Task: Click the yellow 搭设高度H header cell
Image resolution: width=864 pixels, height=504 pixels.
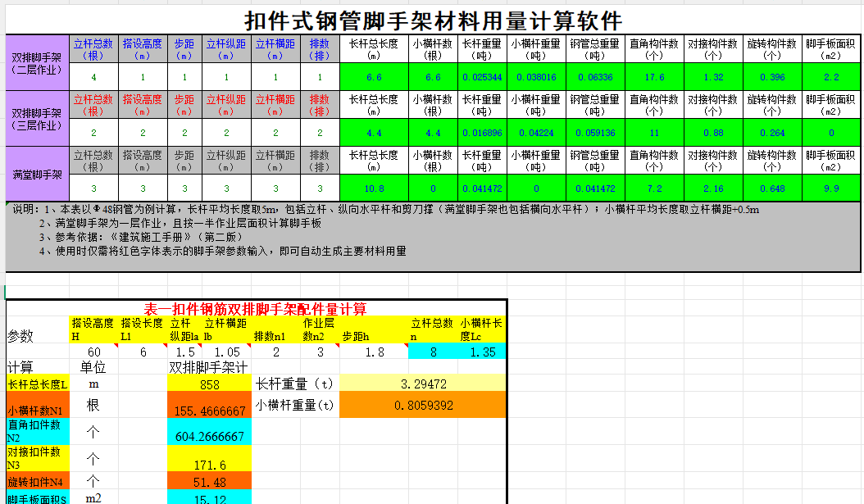Action: tap(93, 329)
